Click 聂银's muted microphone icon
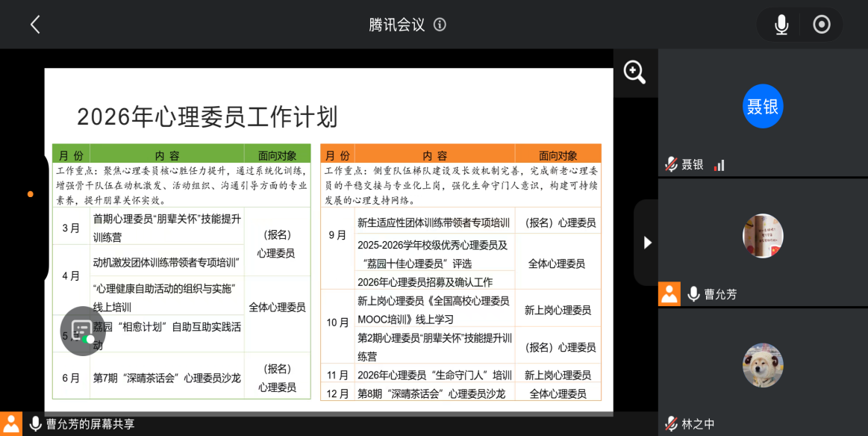 point(671,164)
